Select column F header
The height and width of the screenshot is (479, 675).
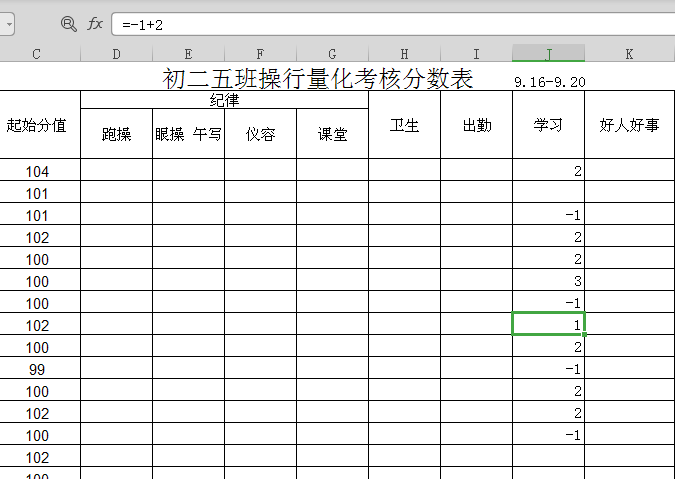260,54
